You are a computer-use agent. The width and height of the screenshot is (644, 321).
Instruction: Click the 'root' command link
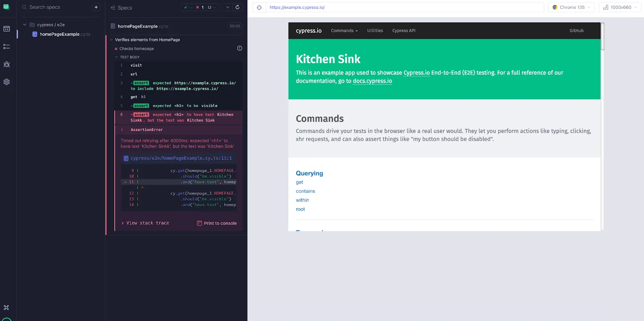tap(300, 209)
